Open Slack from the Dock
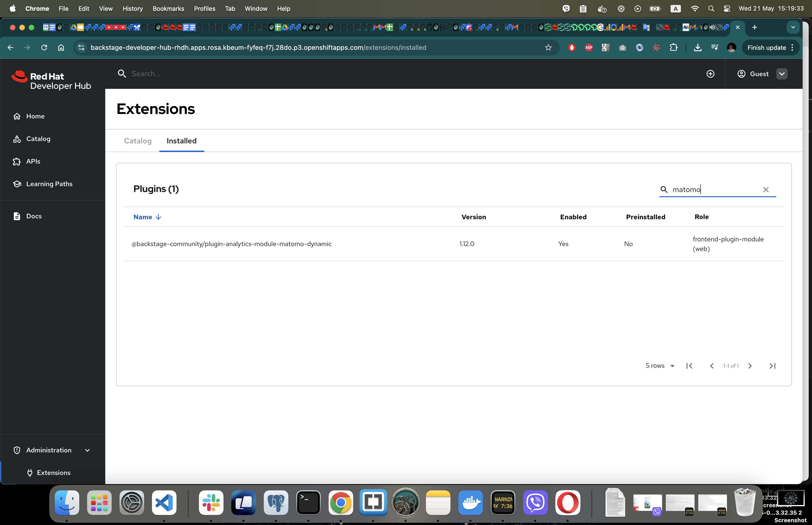The width and height of the screenshot is (812, 525). [x=211, y=502]
